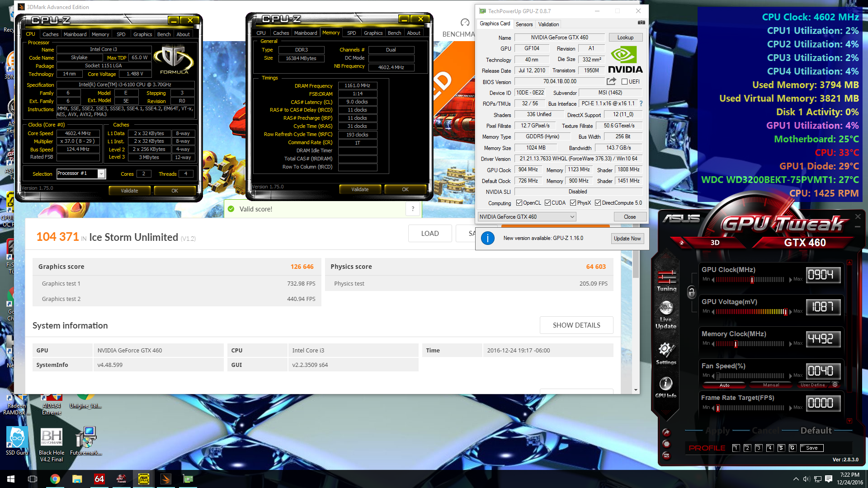The width and height of the screenshot is (868, 488).
Task: Click the LOAD button in 3DMark
Action: (430, 234)
